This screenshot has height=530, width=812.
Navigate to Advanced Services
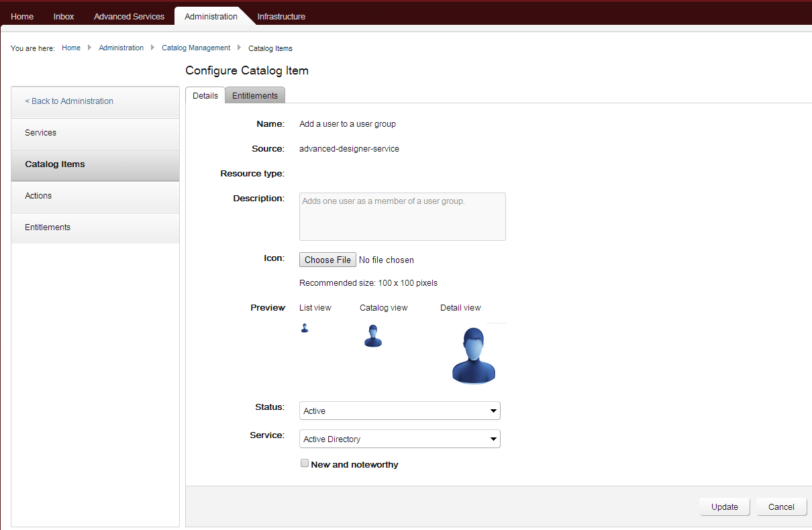(x=129, y=15)
